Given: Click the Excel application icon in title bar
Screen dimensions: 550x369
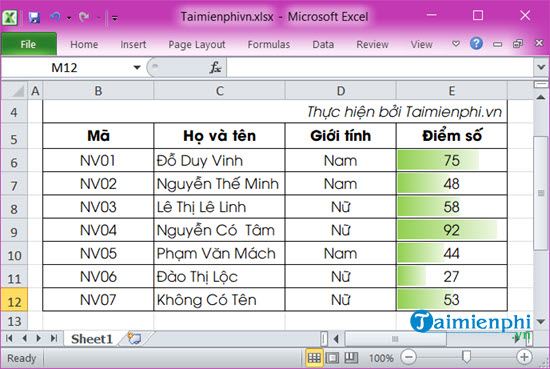Looking at the screenshot, I should (x=9, y=17).
